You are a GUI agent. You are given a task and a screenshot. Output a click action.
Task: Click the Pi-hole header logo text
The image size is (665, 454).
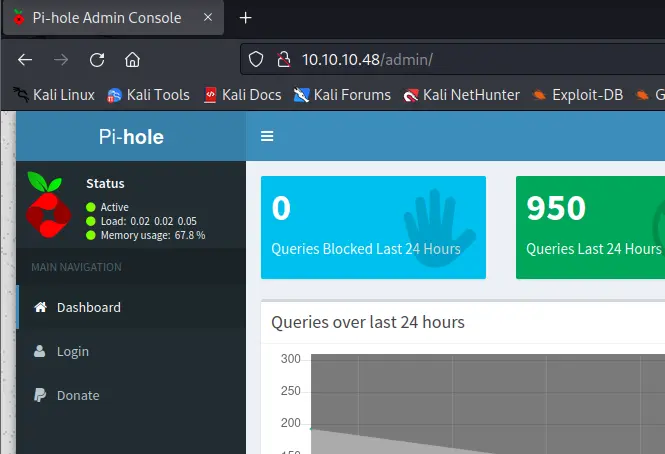point(131,137)
